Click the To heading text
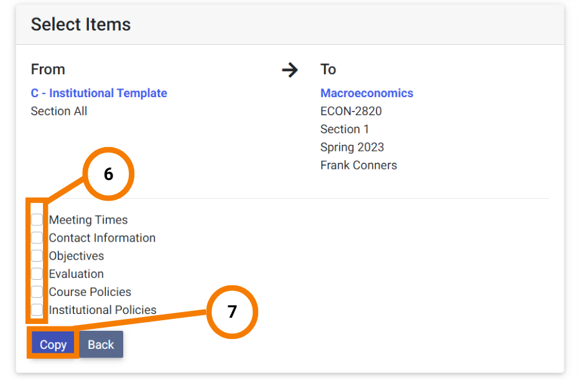 (328, 70)
